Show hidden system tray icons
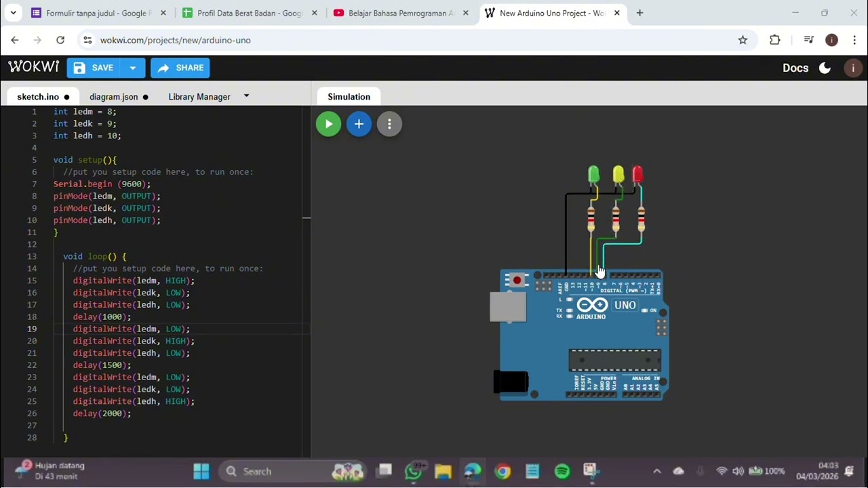This screenshot has width=868, height=488. pyautogui.click(x=656, y=471)
